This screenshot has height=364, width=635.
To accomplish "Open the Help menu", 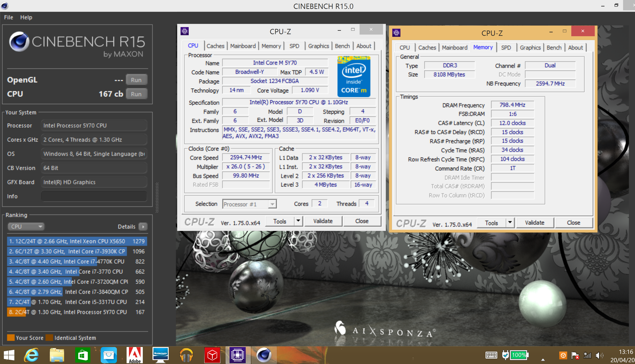I will [x=26, y=17].
